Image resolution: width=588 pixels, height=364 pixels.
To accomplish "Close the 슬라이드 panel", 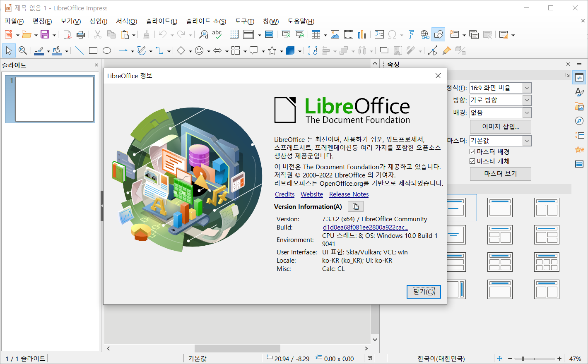I will (96, 65).
